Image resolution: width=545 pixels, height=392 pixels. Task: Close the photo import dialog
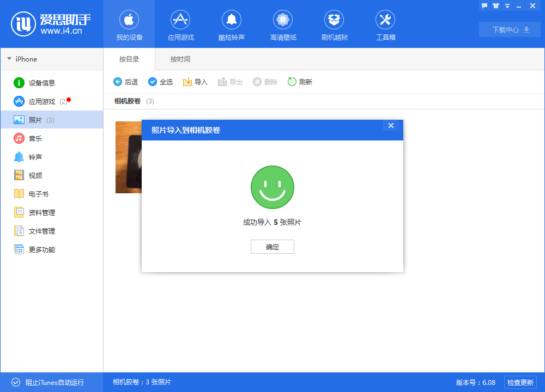(x=390, y=126)
